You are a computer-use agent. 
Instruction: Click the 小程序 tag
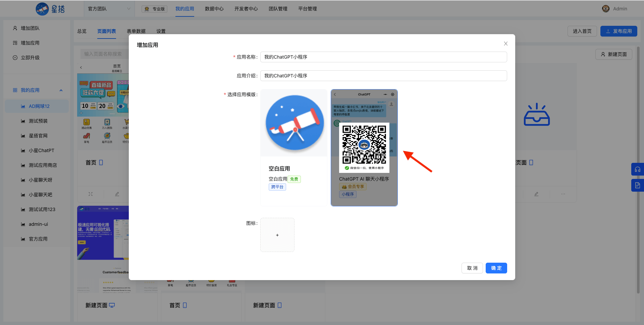tap(348, 194)
